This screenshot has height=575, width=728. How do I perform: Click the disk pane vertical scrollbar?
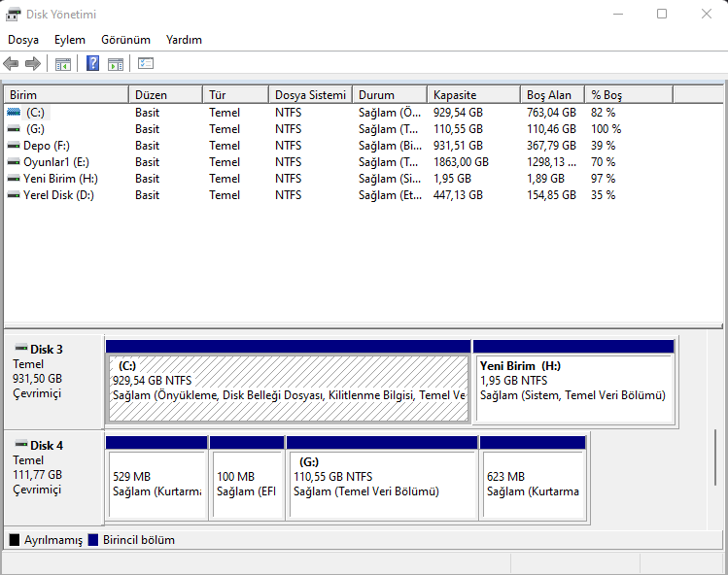pos(715,457)
